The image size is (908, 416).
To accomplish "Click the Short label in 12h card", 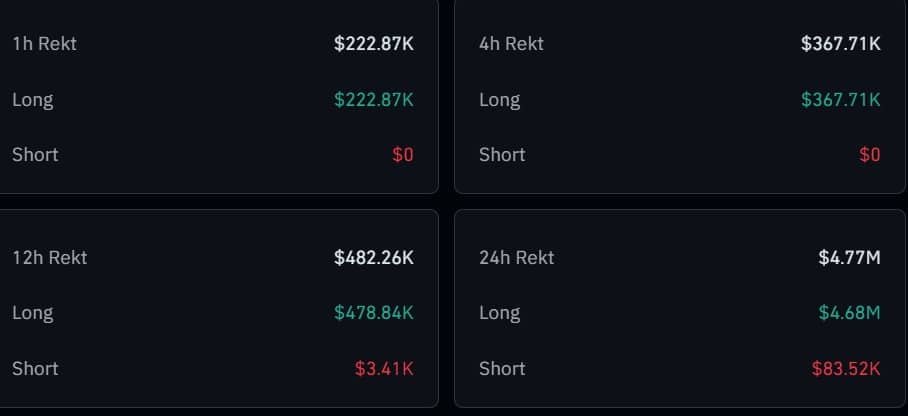I will click(x=35, y=368).
